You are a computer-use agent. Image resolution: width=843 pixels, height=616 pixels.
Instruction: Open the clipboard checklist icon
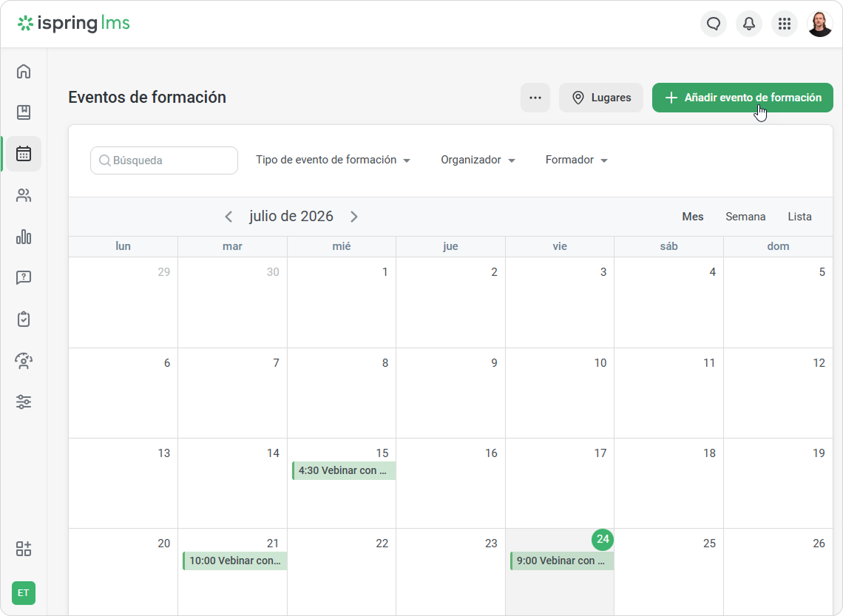(24, 319)
